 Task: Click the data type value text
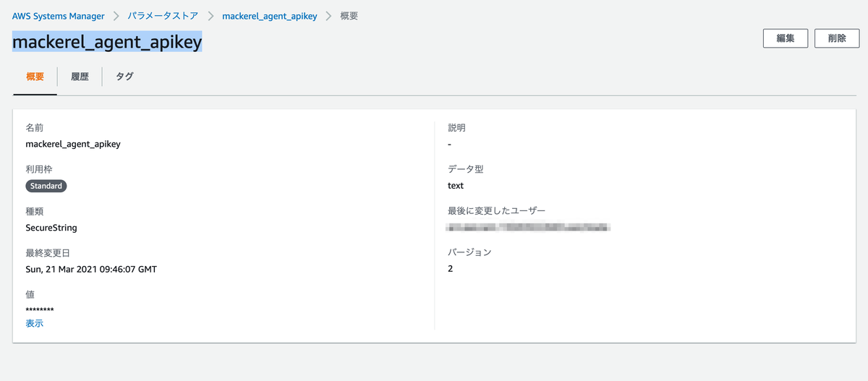point(456,186)
